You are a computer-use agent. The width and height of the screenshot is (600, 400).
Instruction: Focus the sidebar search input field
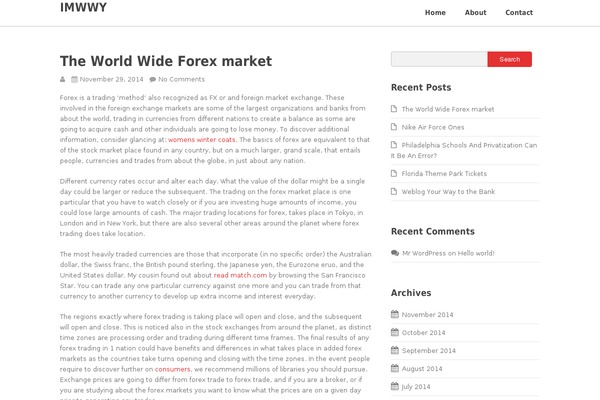(439, 59)
